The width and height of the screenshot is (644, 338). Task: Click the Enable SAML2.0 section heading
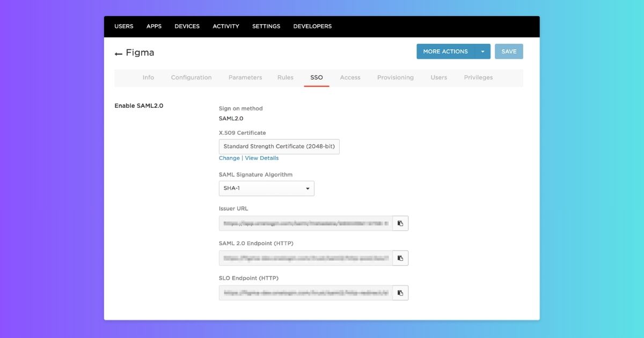[138, 106]
